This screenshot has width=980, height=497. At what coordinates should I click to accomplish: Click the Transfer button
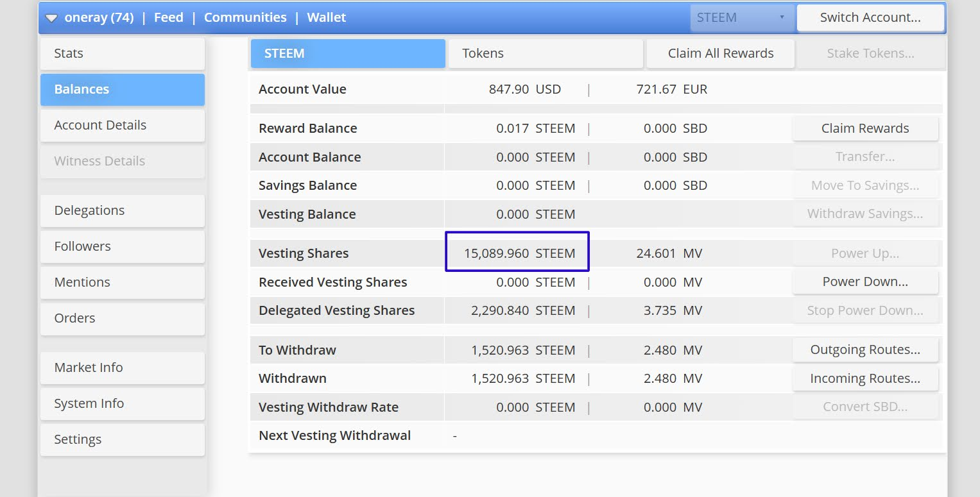[x=865, y=157]
